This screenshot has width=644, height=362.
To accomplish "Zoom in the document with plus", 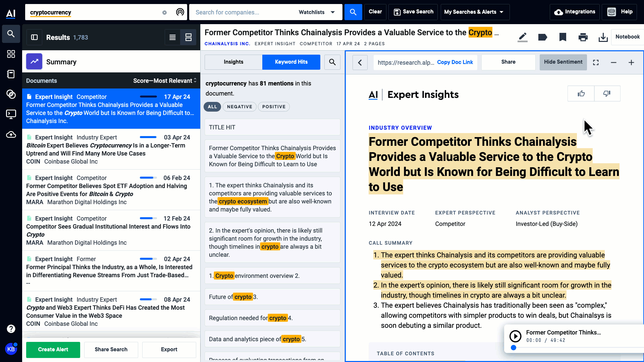I will [631, 62].
